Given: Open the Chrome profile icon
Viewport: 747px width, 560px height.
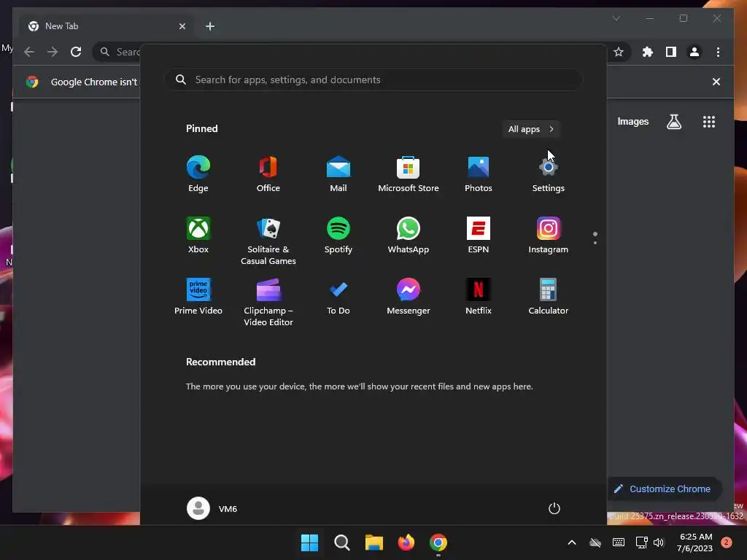Looking at the screenshot, I should (x=694, y=52).
